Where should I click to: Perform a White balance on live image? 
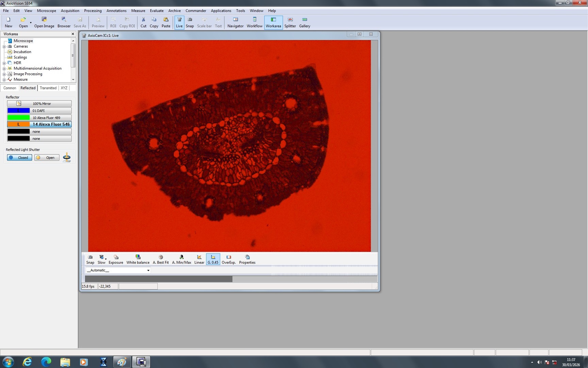138,259
